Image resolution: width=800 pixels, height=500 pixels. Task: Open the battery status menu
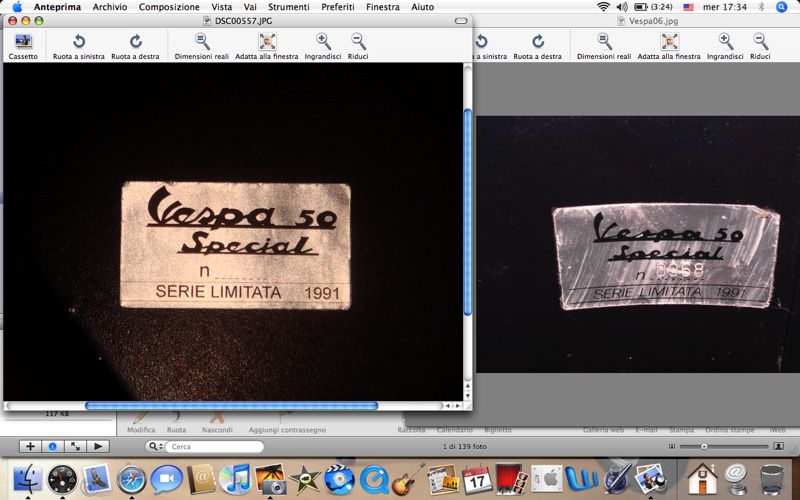pos(653,7)
